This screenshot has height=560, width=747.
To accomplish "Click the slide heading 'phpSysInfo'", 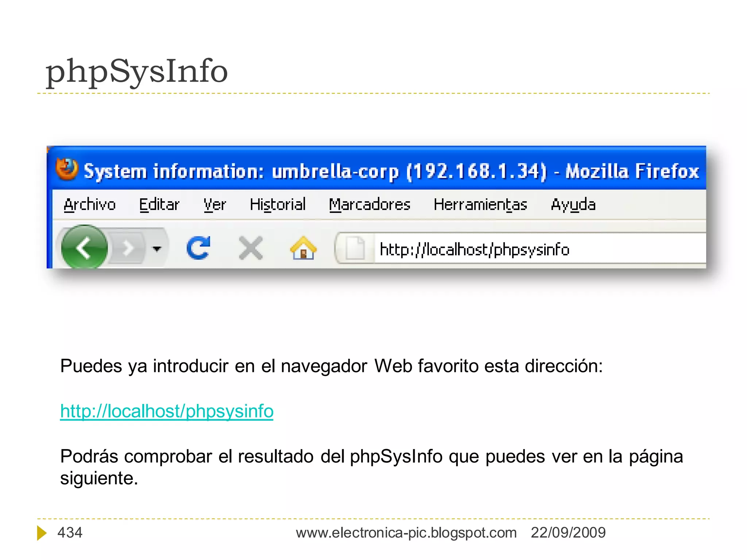I will pyautogui.click(x=136, y=71).
